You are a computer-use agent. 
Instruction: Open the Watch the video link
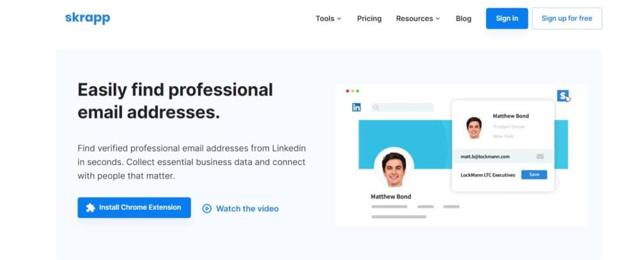click(x=247, y=209)
